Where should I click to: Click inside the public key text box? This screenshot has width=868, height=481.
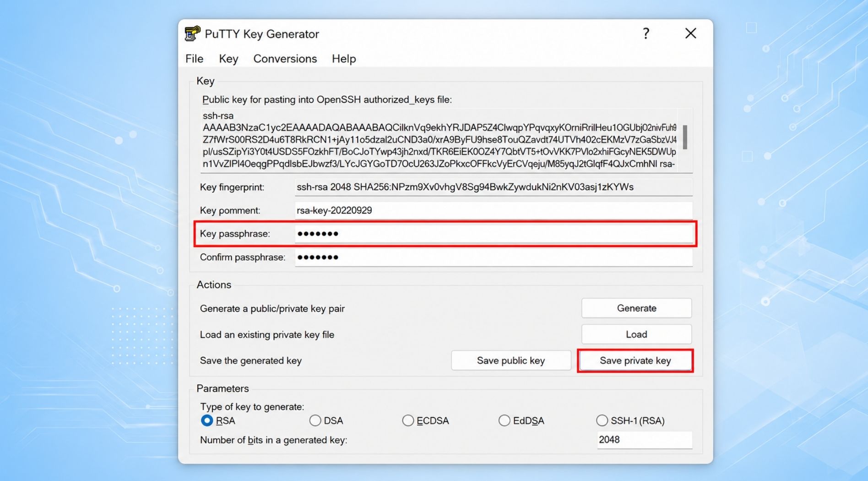(x=439, y=140)
